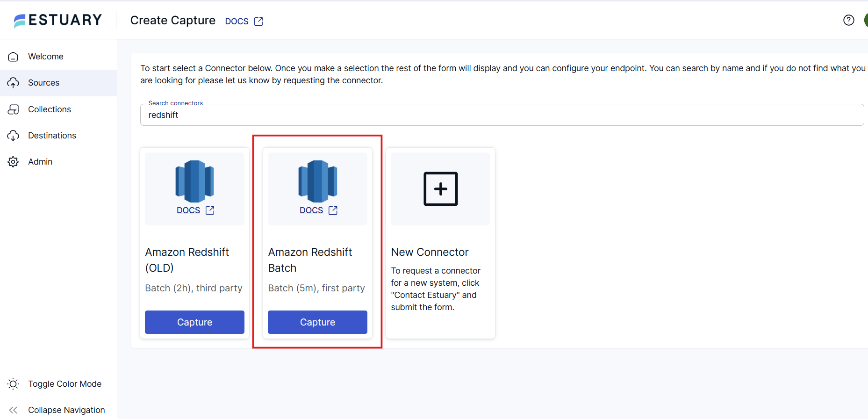Click external link icon beside header DOCS

(x=258, y=22)
